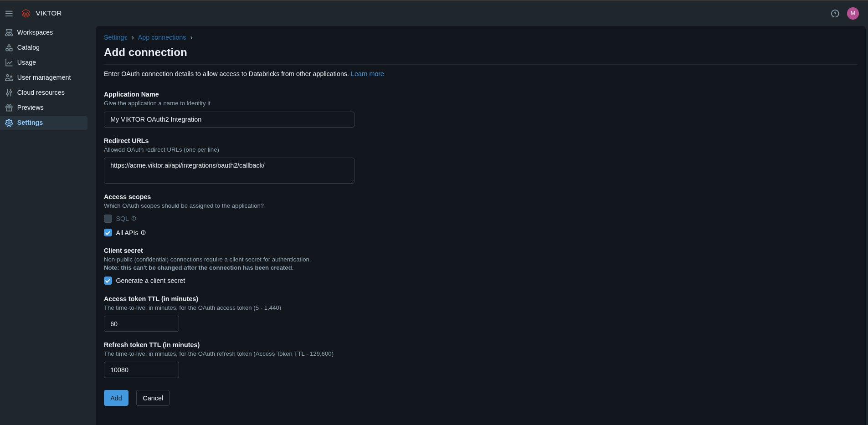Open the user avatar menu
The height and width of the screenshot is (425, 868).
point(853,14)
